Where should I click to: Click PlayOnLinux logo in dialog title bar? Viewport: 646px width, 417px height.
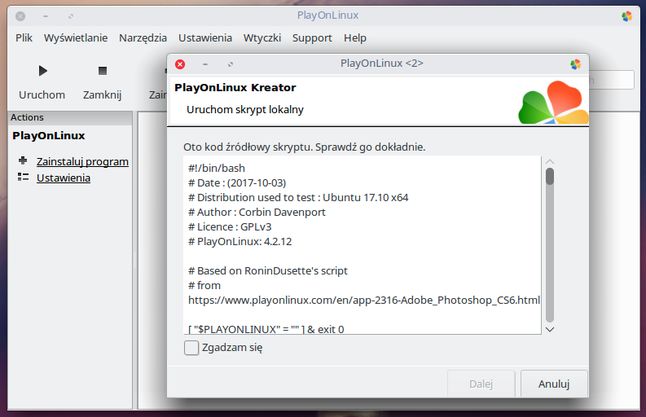[x=575, y=64]
